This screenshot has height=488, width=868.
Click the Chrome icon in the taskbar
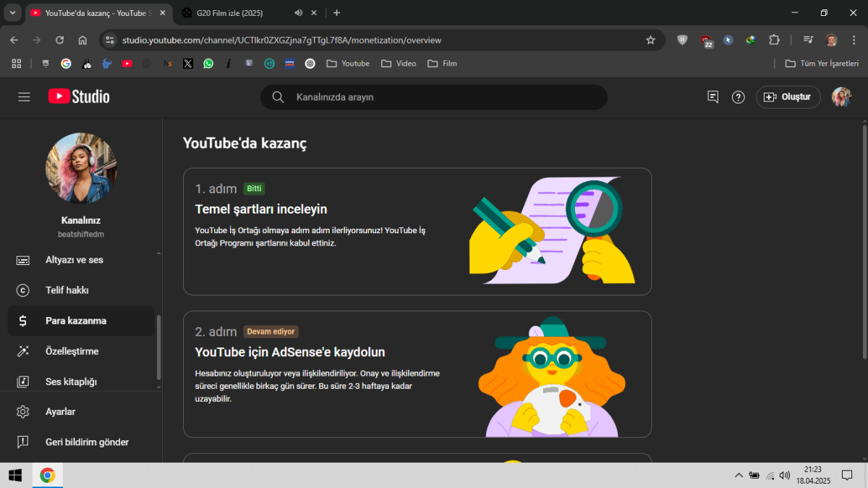48,475
